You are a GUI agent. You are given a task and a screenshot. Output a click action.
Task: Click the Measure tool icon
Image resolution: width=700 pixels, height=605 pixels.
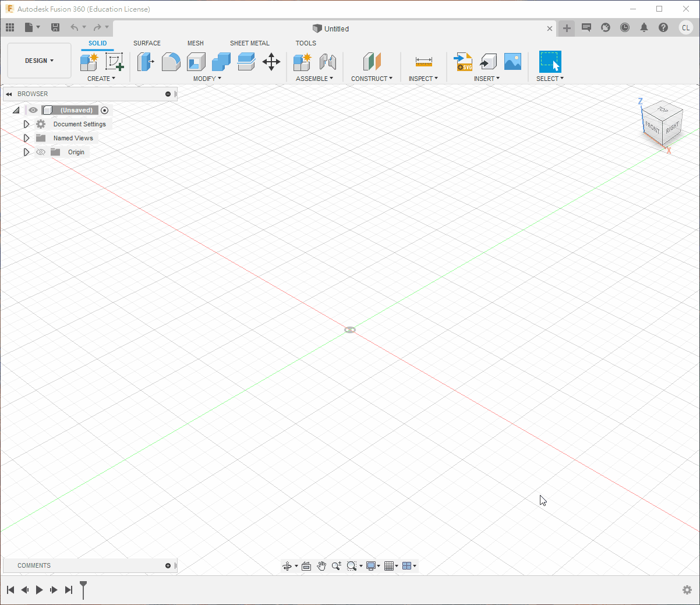coord(423,62)
